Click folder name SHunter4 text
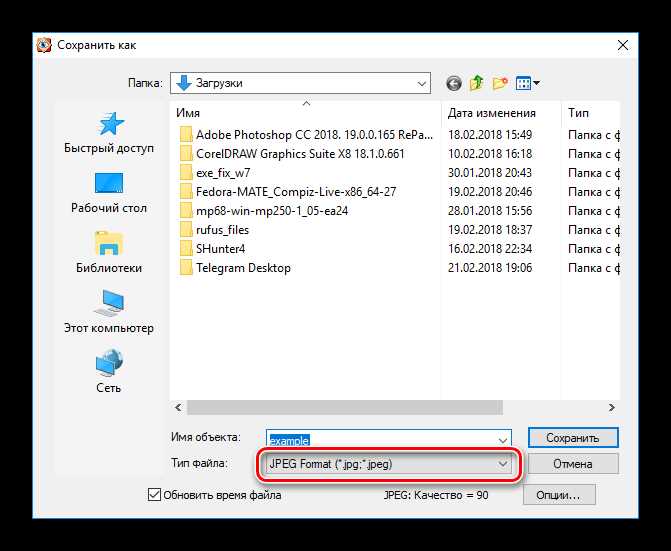 coord(221,249)
